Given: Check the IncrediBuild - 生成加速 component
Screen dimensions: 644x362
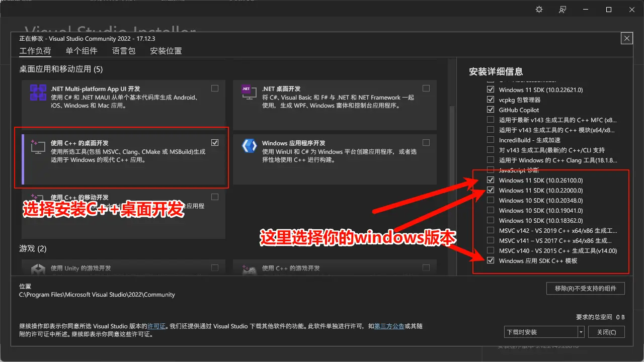Looking at the screenshot, I should [491, 140].
